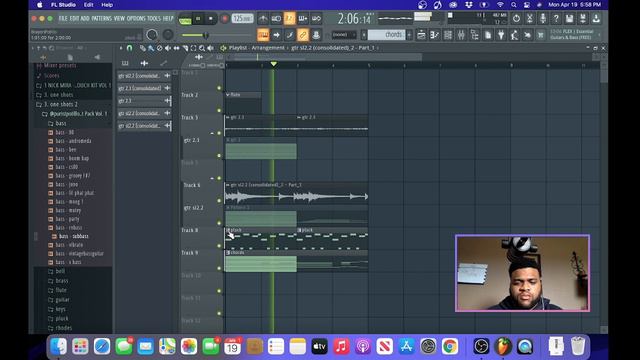Open the (none) snap dropdown
The height and width of the screenshot is (360, 640).
tap(344, 35)
